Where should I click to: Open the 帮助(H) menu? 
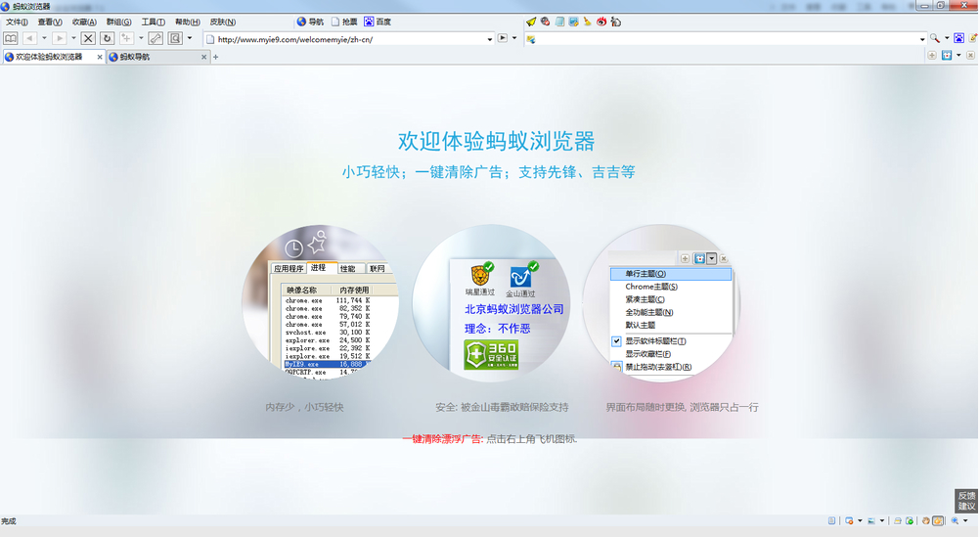pyautogui.click(x=188, y=22)
